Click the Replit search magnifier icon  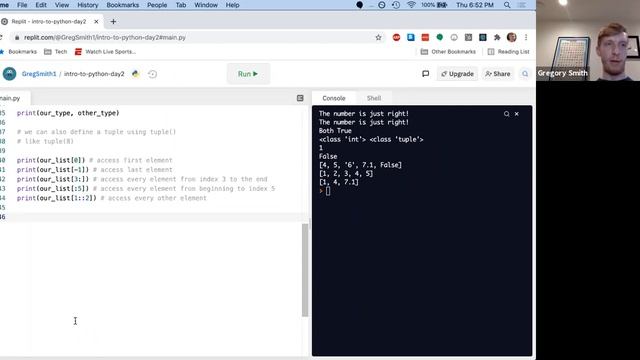pos(525,74)
